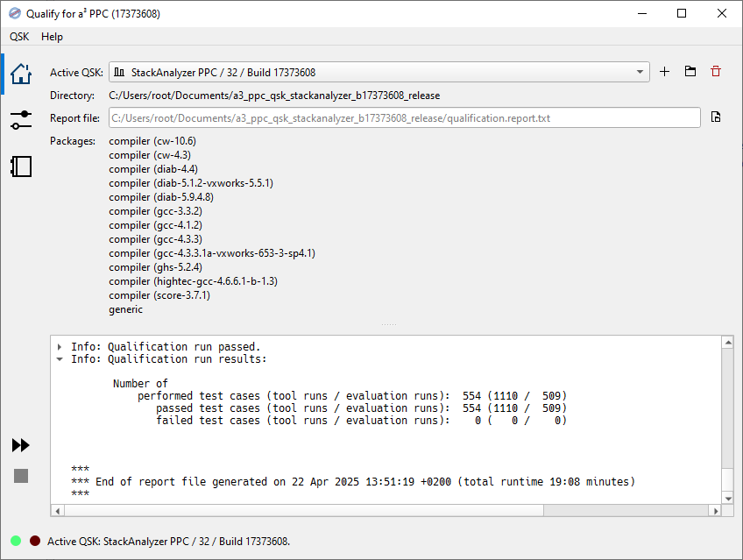Click the app logo in title bar

pyautogui.click(x=15, y=13)
